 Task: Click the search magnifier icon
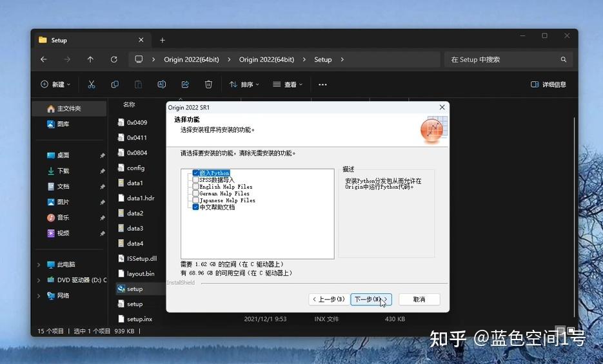564,59
